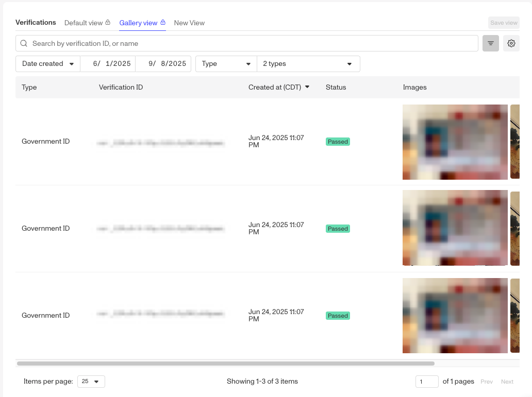Click first row's second partial thumbnail

tap(515, 142)
